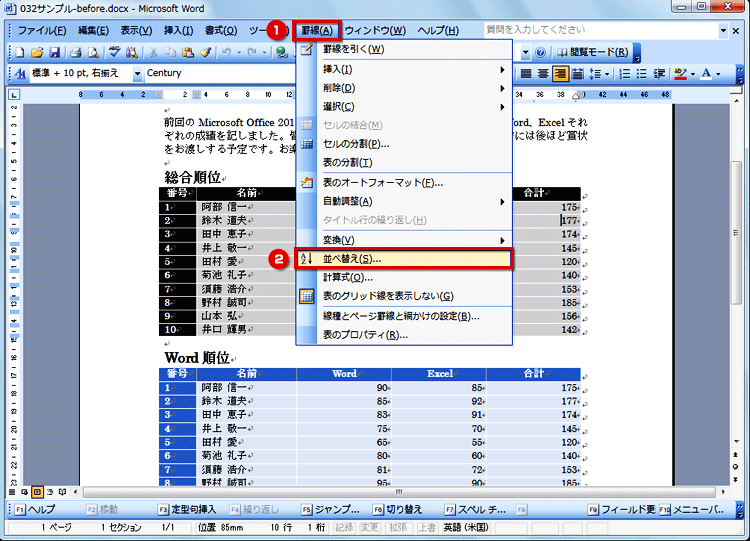Click the Century font name box
The width and height of the screenshot is (750, 541).
[x=218, y=73]
